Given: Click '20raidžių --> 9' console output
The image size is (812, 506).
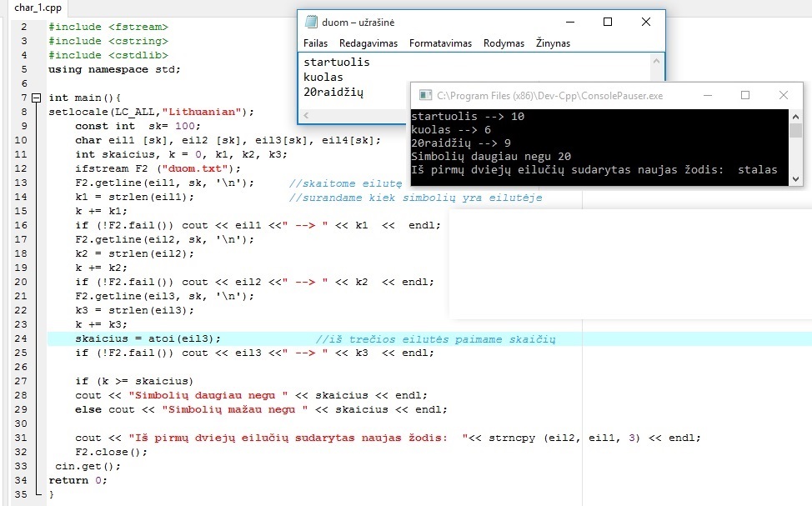Looking at the screenshot, I should point(461,143).
